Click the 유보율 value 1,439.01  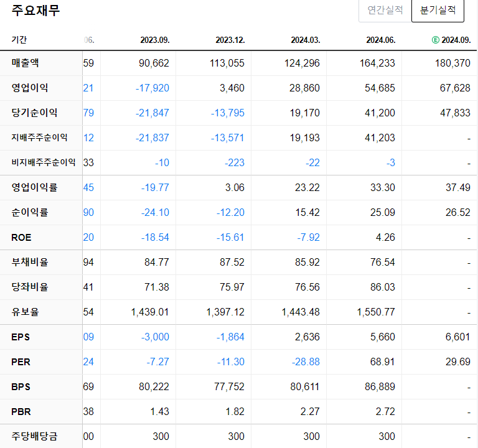149,312
